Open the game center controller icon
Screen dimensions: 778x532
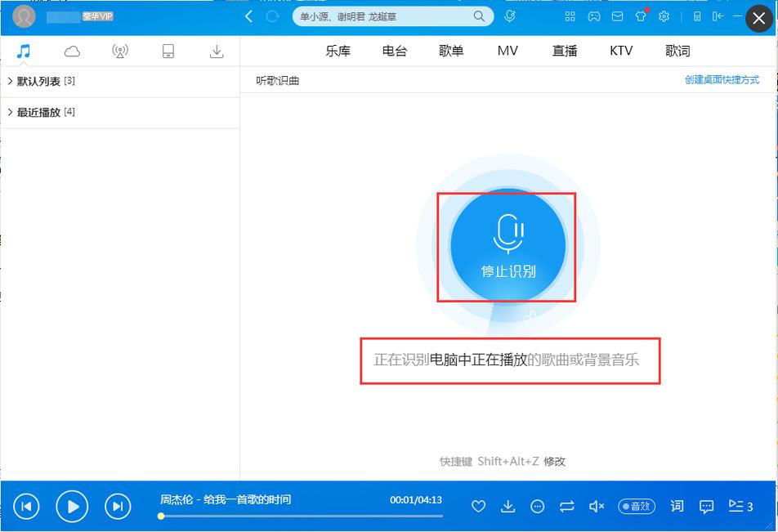(594, 16)
